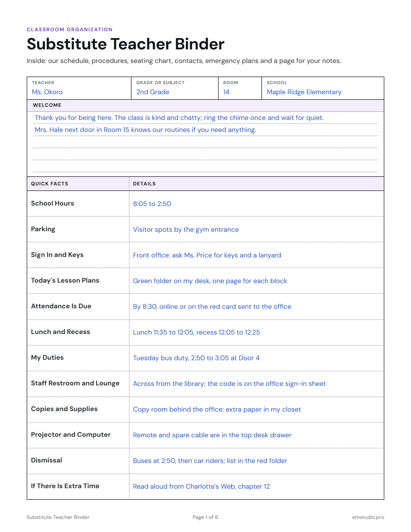The height and width of the screenshot is (532, 411).
Task: Click the 'GRADE OR SUBJECT' field label
Action: tap(160, 83)
